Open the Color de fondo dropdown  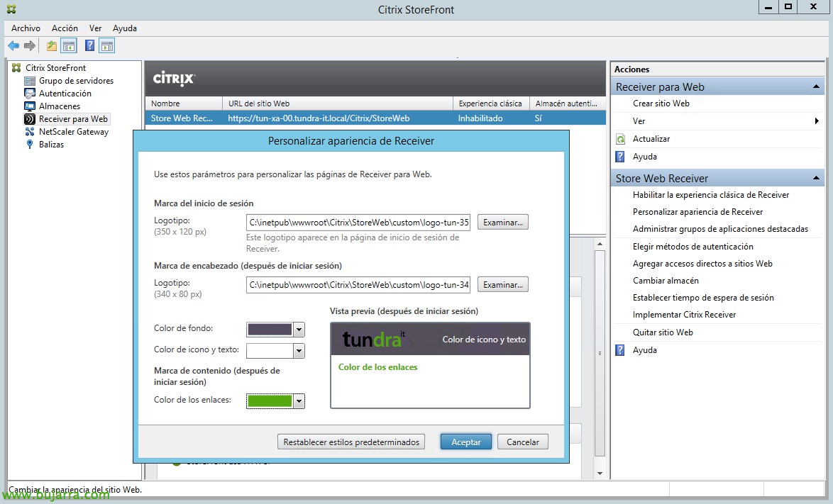tap(299, 330)
